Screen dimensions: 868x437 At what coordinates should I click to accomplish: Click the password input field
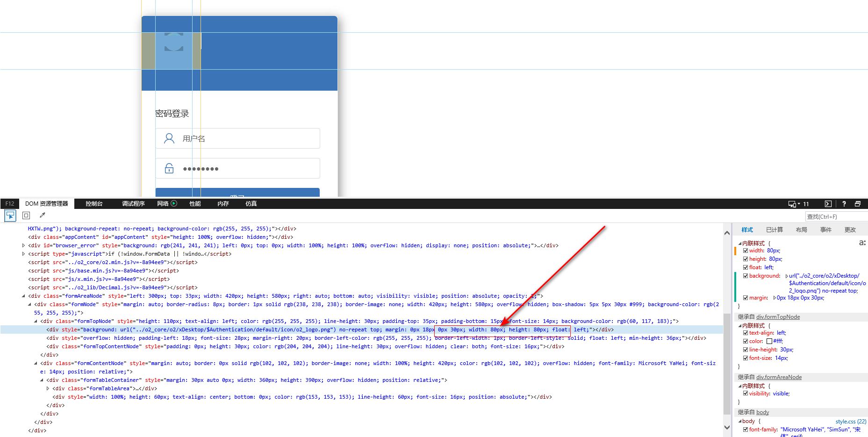coord(237,168)
